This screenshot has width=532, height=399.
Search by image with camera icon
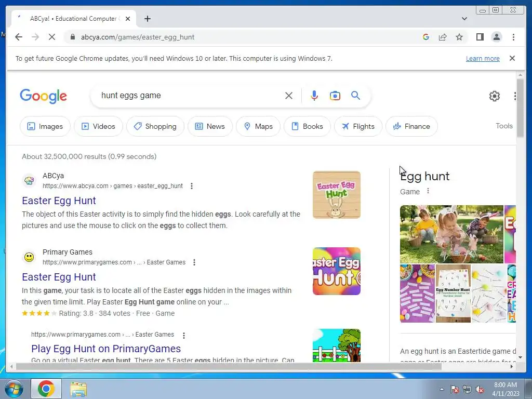click(x=335, y=96)
